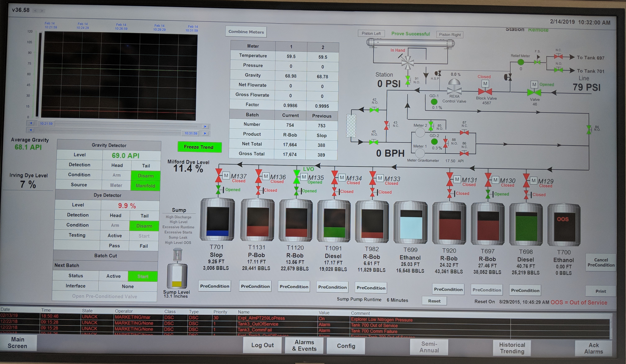
Task: Click the trend end time right arrow
Action: pyautogui.click(x=205, y=133)
